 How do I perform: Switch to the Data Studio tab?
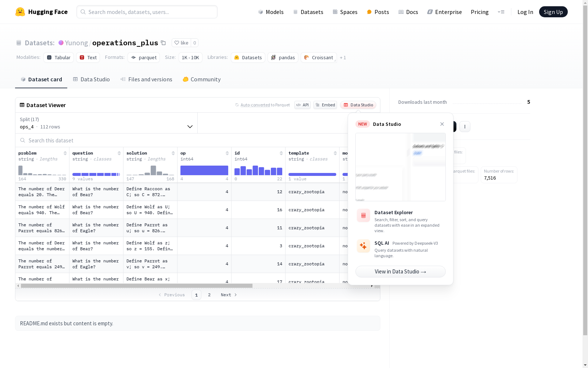pos(91,79)
